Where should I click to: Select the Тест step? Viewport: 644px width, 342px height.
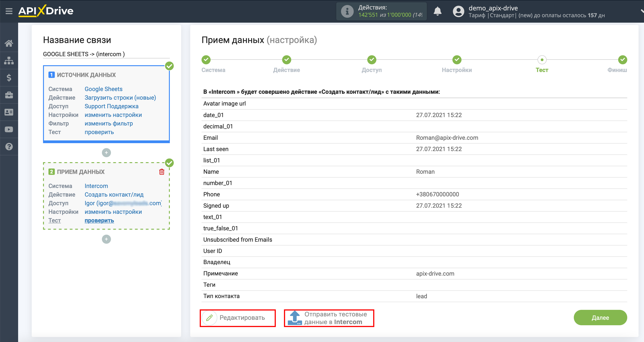[542, 60]
